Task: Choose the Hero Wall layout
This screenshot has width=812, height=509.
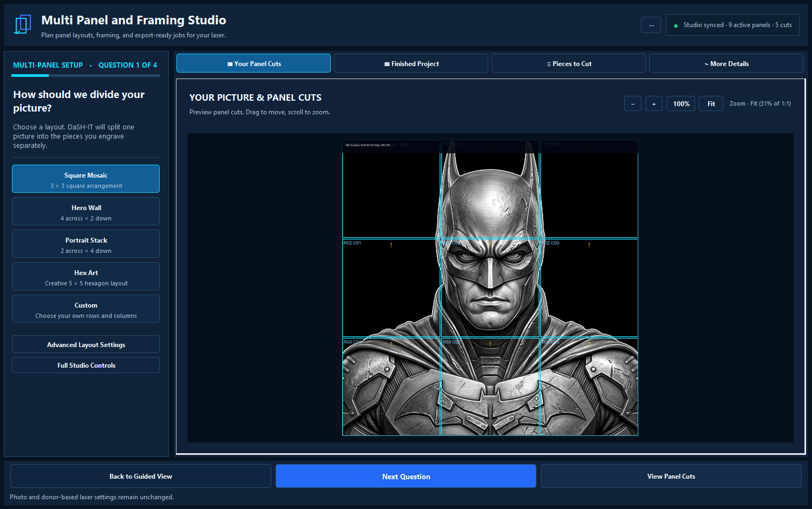Action: (x=86, y=211)
